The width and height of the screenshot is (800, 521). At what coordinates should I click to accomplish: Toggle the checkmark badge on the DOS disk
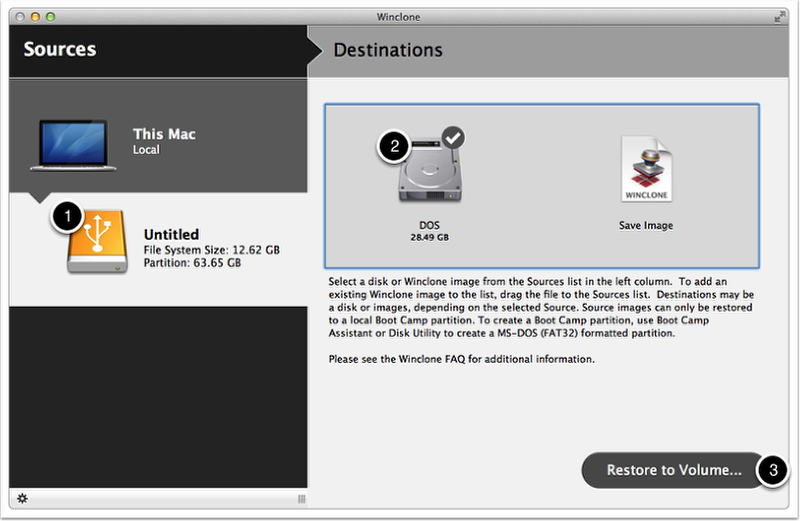pos(454,139)
